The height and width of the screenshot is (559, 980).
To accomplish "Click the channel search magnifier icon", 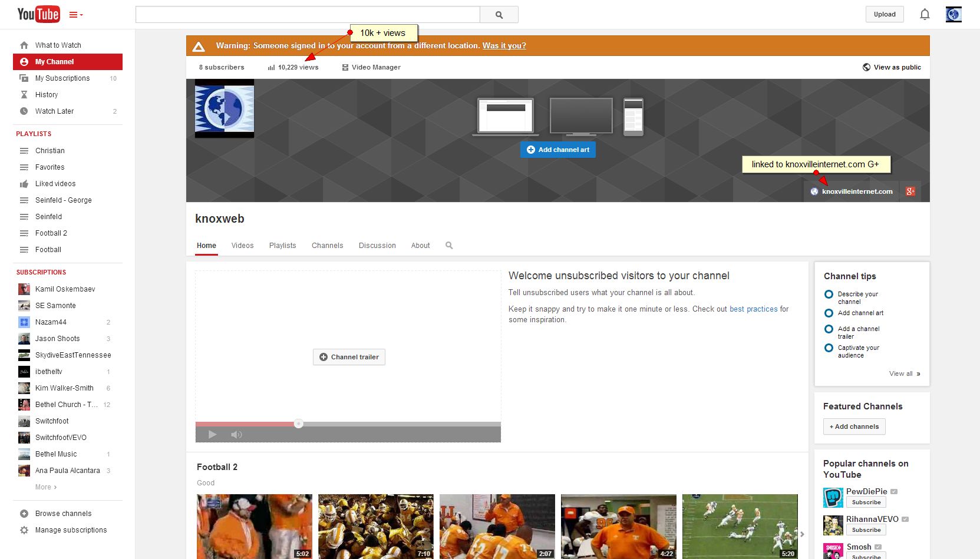I will pos(449,246).
